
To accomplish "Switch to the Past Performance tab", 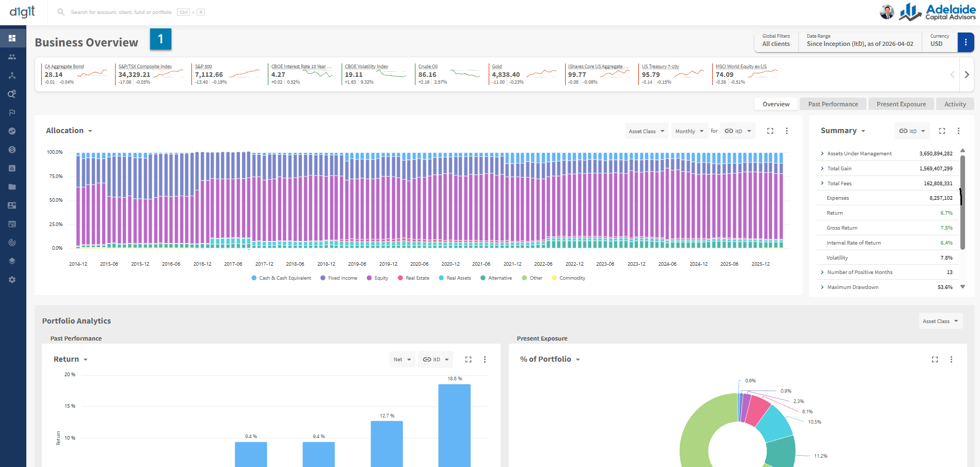I will (x=833, y=104).
